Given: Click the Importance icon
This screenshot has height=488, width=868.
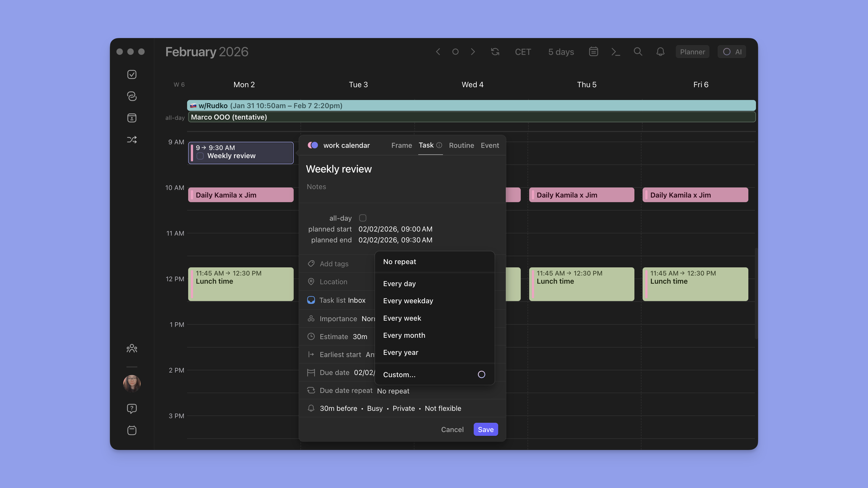Looking at the screenshot, I should click(x=311, y=318).
